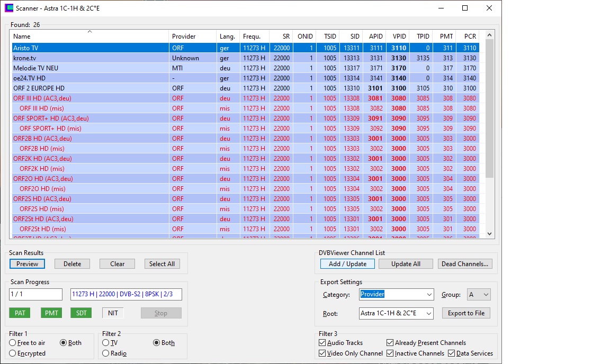Sort by the Provider column header

[192, 36]
